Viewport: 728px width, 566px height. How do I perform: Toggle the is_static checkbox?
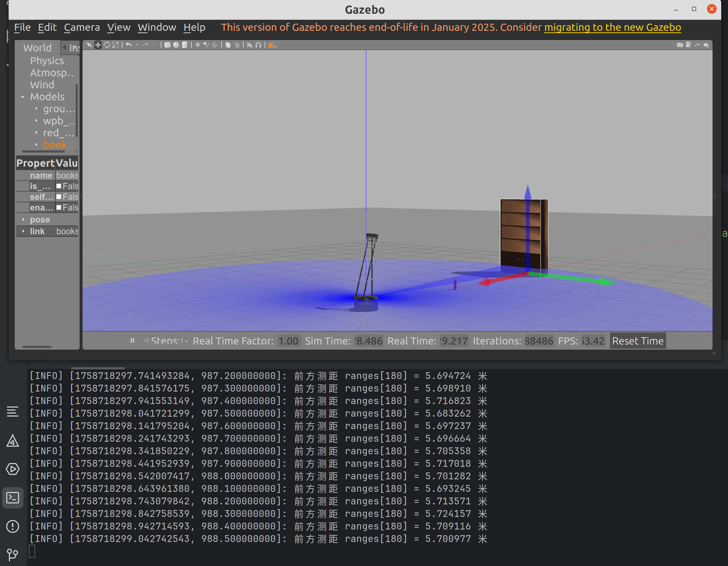pos(59,186)
